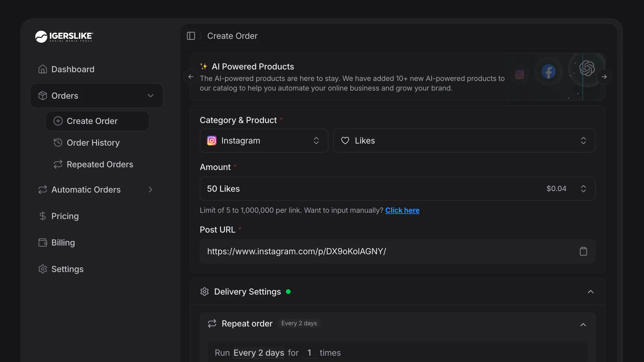644x362 pixels.
Task: Follow the Click here manual input link
Action: (402, 210)
